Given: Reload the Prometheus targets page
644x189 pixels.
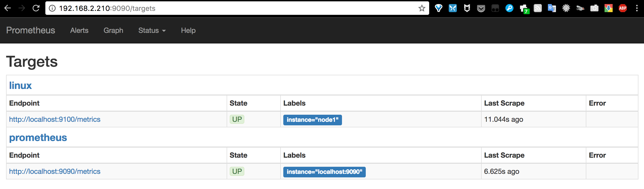Looking at the screenshot, I should tap(36, 8).
